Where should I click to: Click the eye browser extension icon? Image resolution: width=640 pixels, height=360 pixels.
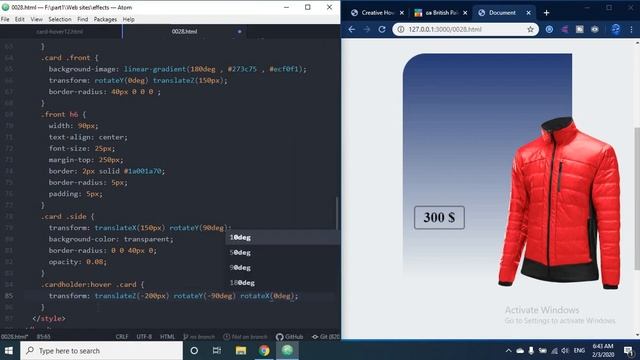[x=595, y=29]
